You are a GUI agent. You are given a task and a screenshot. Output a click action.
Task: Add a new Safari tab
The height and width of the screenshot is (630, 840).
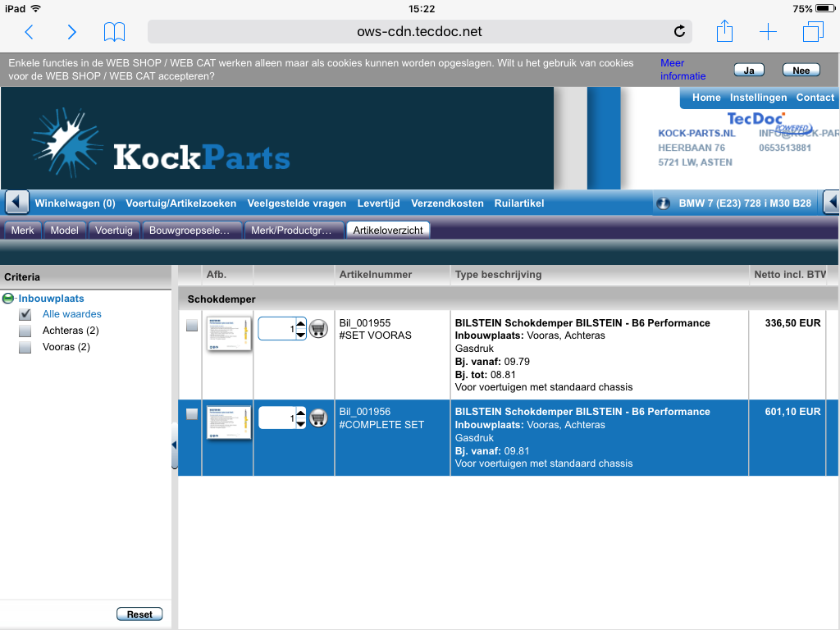pos(768,32)
